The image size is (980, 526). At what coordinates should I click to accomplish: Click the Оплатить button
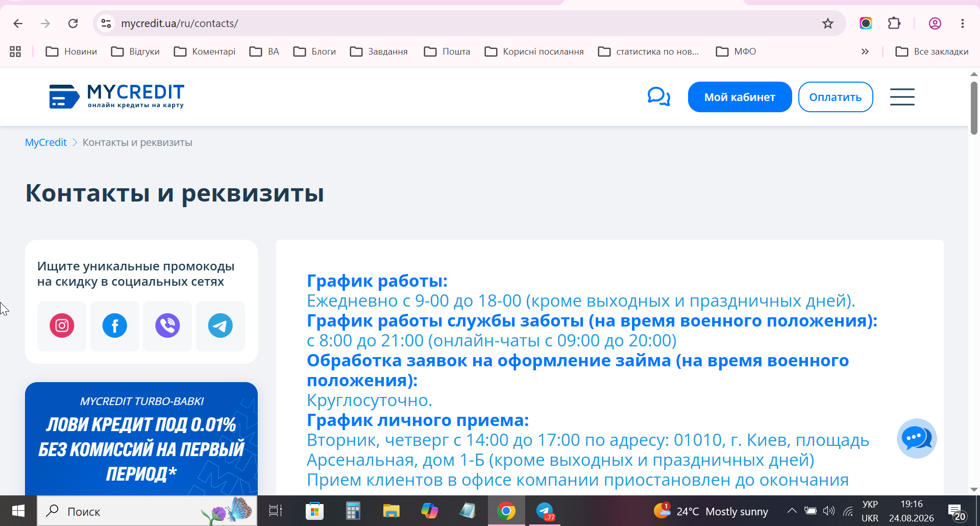coord(836,97)
